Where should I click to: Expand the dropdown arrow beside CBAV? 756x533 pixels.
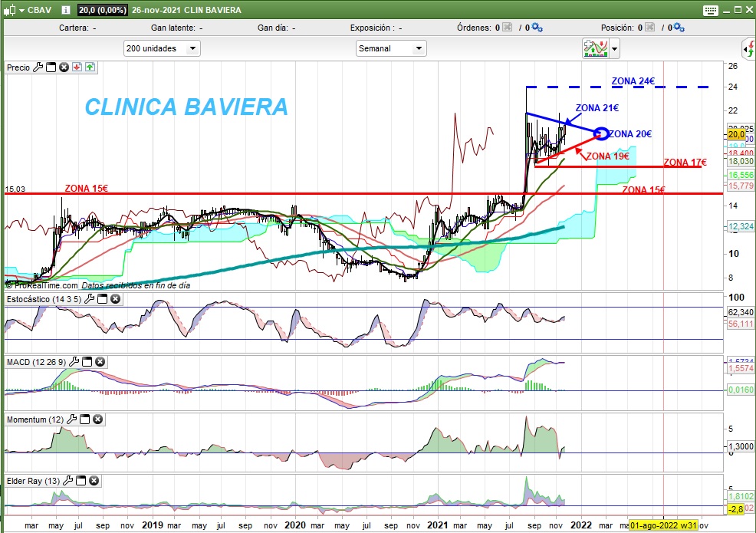pyautogui.click(x=21, y=10)
